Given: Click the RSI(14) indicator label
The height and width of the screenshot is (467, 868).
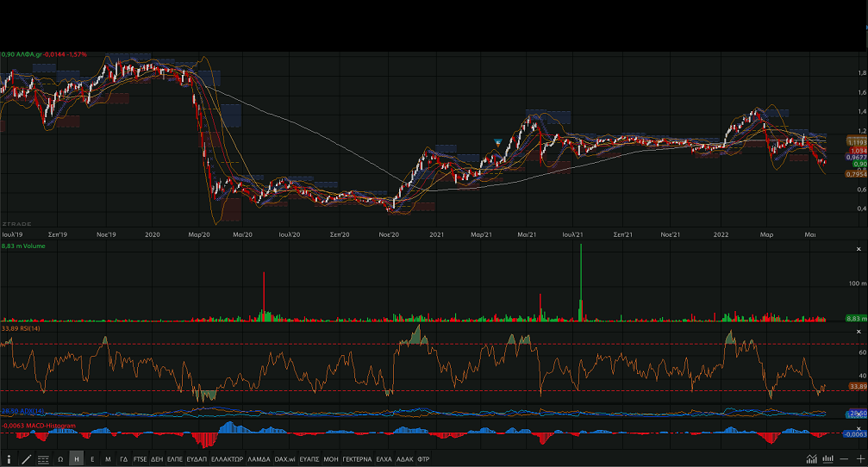Looking at the screenshot, I should [24, 327].
